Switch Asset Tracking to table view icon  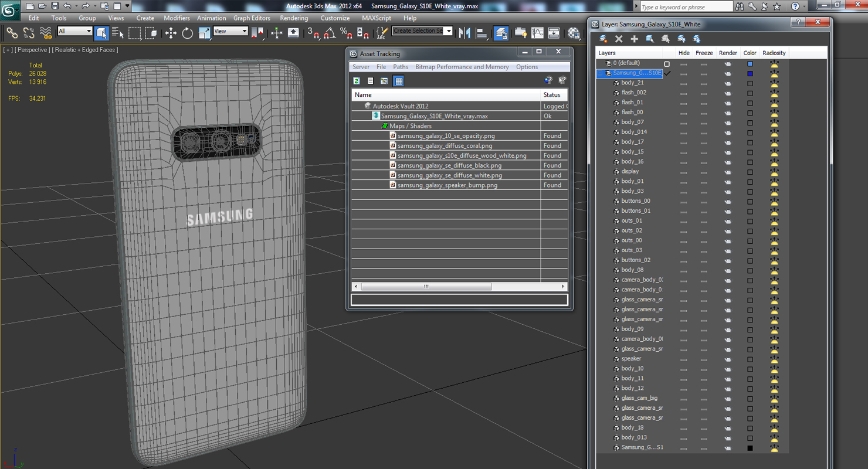coord(399,81)
